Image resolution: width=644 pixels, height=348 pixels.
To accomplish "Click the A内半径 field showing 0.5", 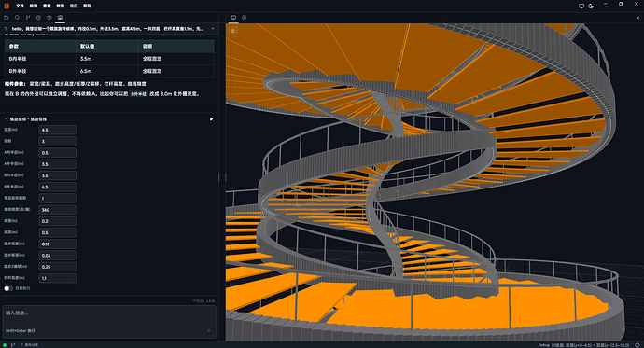I will point(58,153).
